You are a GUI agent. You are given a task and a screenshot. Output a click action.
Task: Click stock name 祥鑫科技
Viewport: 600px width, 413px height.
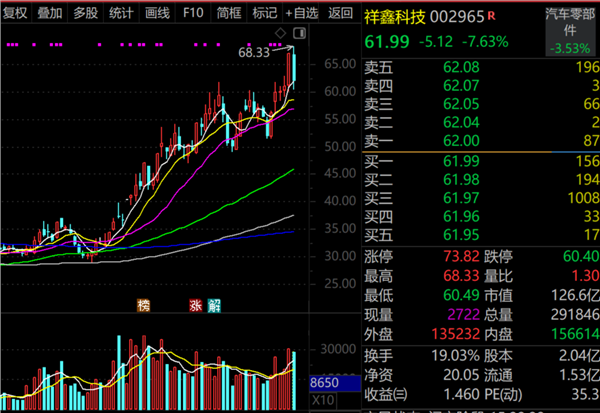coord(395,17)
